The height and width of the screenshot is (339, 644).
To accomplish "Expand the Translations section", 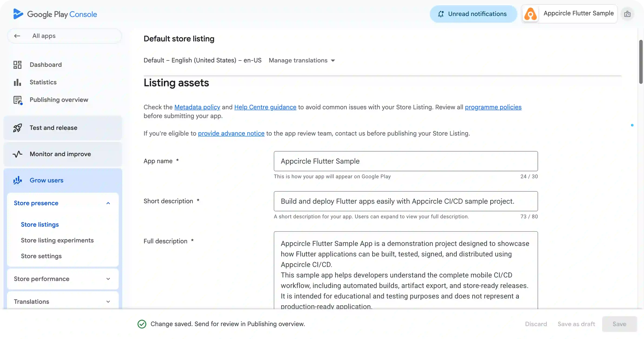I will pos(108,301).
